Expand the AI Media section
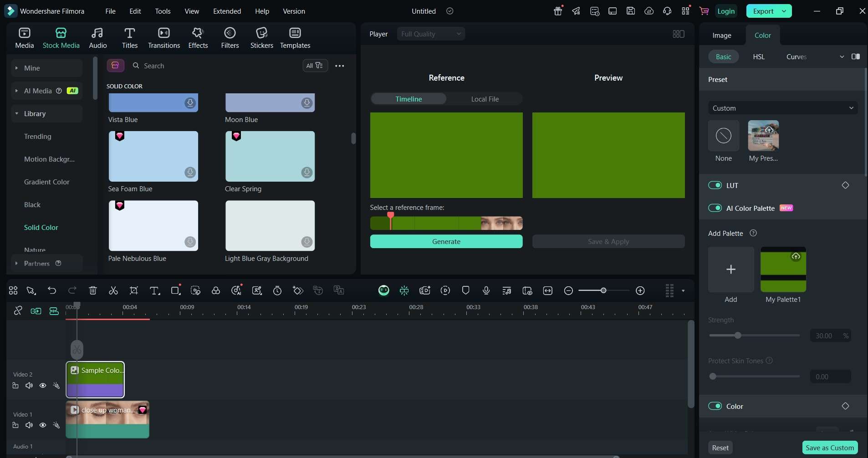The height and width of the screenshot is (458, 868). [16, 91]
